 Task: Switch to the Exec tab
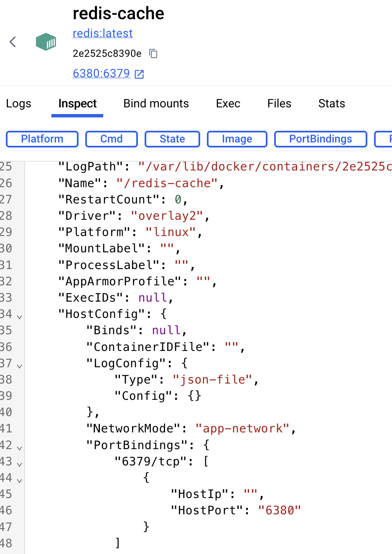(228, 104)
